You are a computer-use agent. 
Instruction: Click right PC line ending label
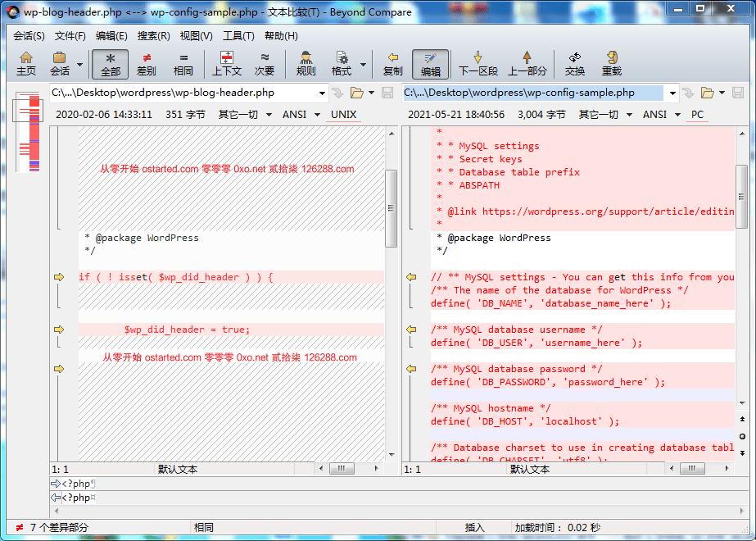[697, 115]
